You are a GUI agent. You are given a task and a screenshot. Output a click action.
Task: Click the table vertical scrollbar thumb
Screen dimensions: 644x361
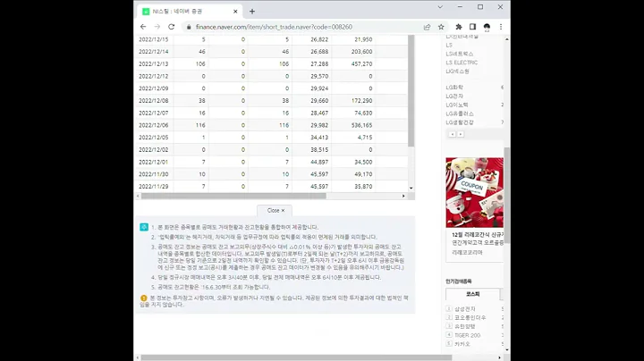click(x=411, y=90)
